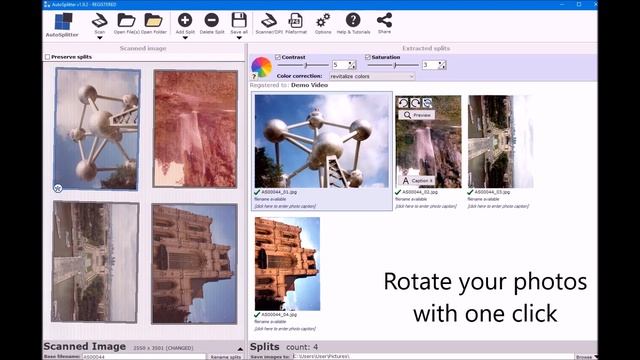
Task: Click checkmark beside the _03.jpg filename
Action: point(470,192)
